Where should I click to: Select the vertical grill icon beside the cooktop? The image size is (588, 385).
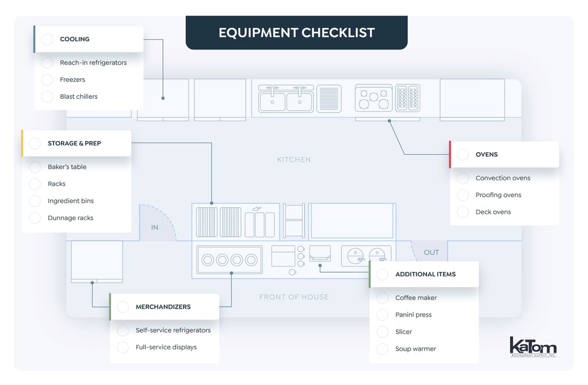tap(409, 98)
